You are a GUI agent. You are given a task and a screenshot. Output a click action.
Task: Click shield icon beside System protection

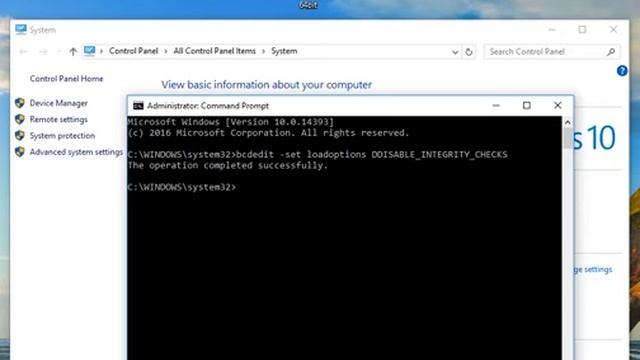pyautogui.click(x=20, y=136)
